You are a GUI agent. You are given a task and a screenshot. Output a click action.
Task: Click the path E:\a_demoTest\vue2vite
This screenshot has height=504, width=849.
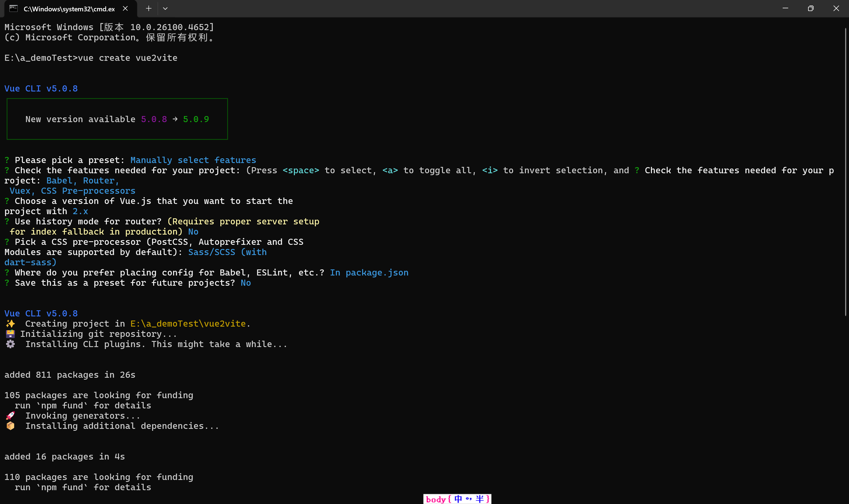[x=188, y=324]
